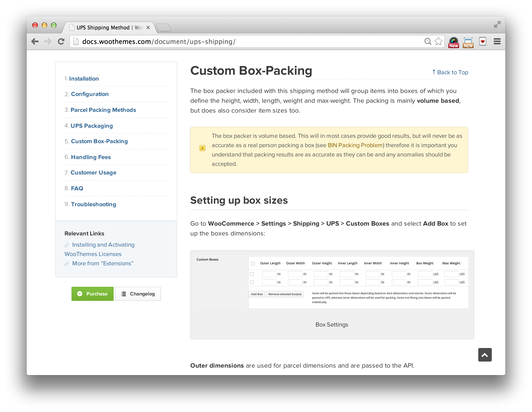Jump to the Configuration section
Image resolution: width=532 pixels, height=412 pixels.
(90, 94)
